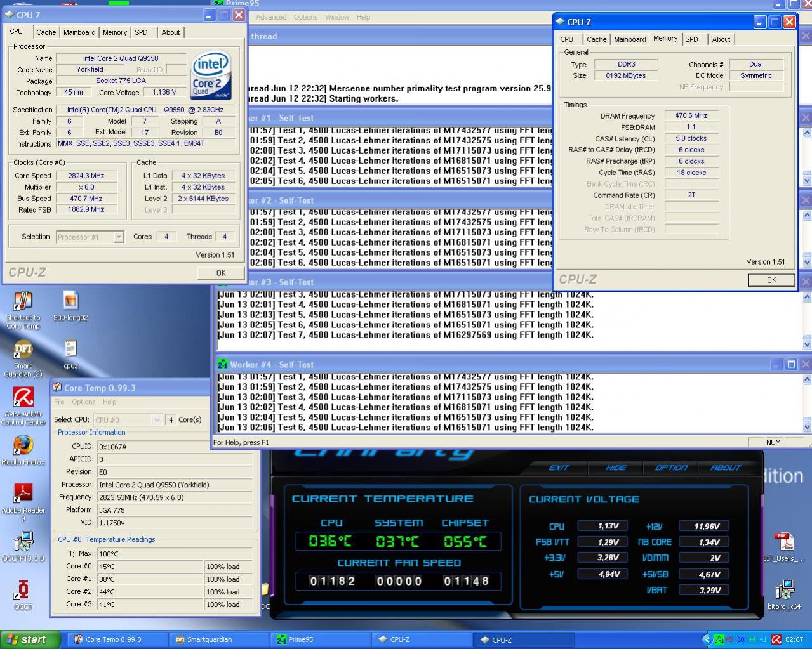The image size is (812, 649).
Task: Open Mainboard tab in left CPU-Z window
Action: coord(79,32)
